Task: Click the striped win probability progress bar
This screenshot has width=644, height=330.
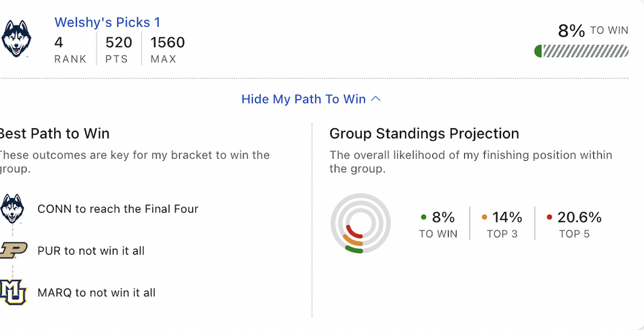Action: pos(582,51)
